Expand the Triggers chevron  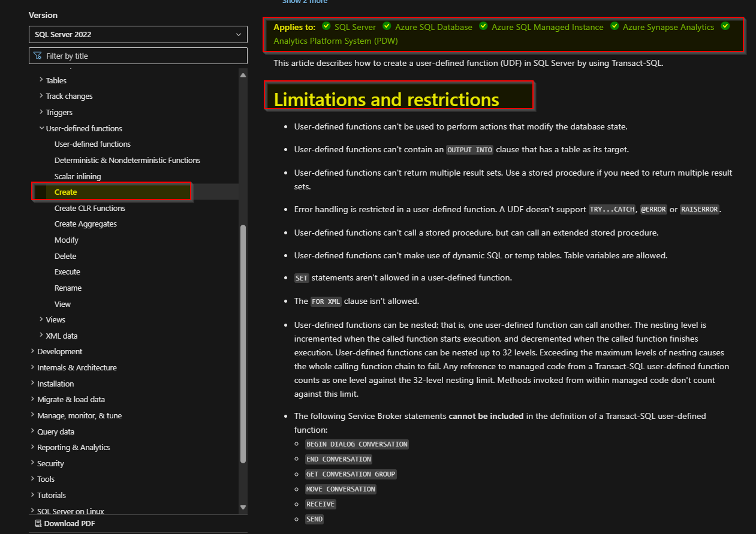(41, 112)
